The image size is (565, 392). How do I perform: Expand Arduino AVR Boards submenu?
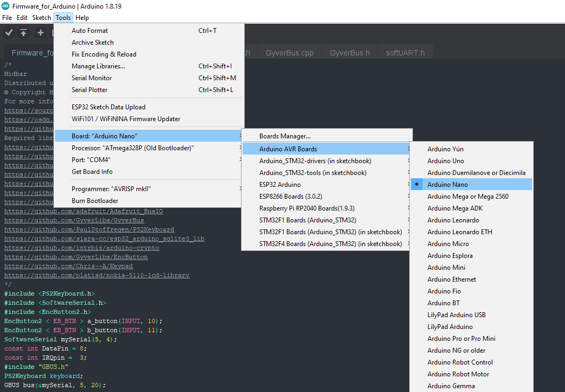[x=327, y=149]
